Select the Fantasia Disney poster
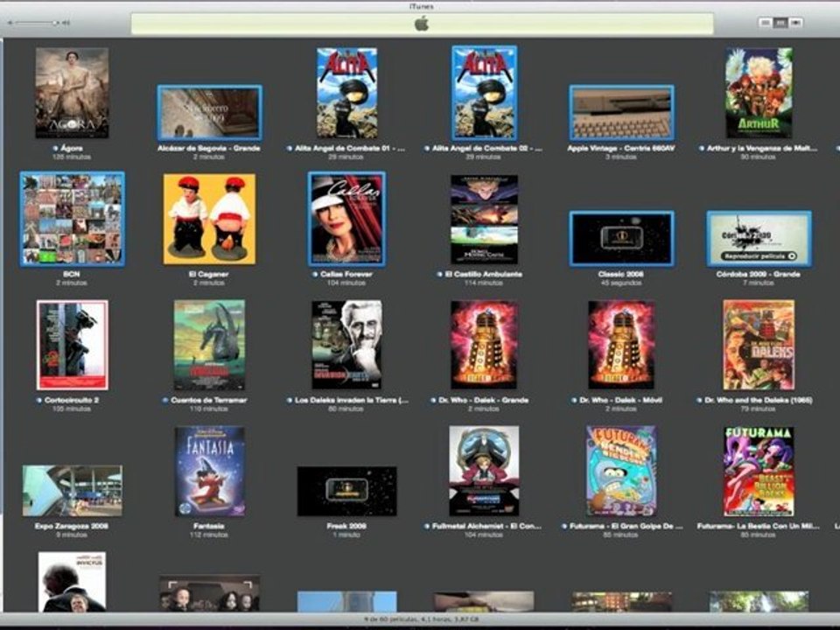The width and height of the screenshot is (840, 630). click(x=209, y=471)
